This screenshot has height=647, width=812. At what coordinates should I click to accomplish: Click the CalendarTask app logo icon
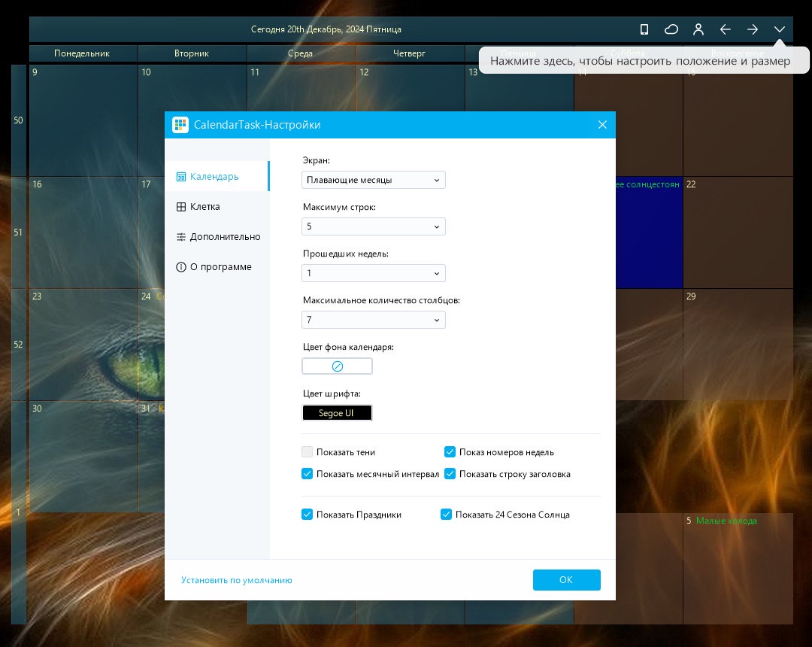[x=180, y=125]
